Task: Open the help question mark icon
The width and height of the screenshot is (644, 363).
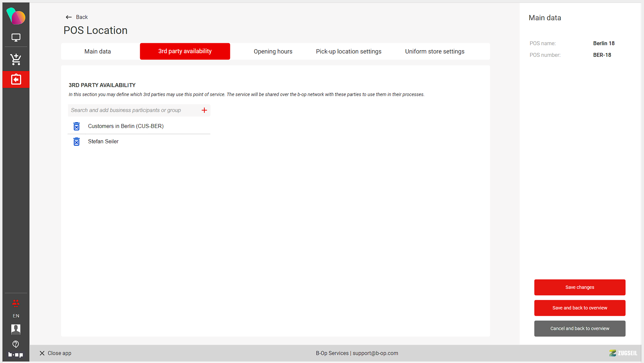Action: click(16, 344)
